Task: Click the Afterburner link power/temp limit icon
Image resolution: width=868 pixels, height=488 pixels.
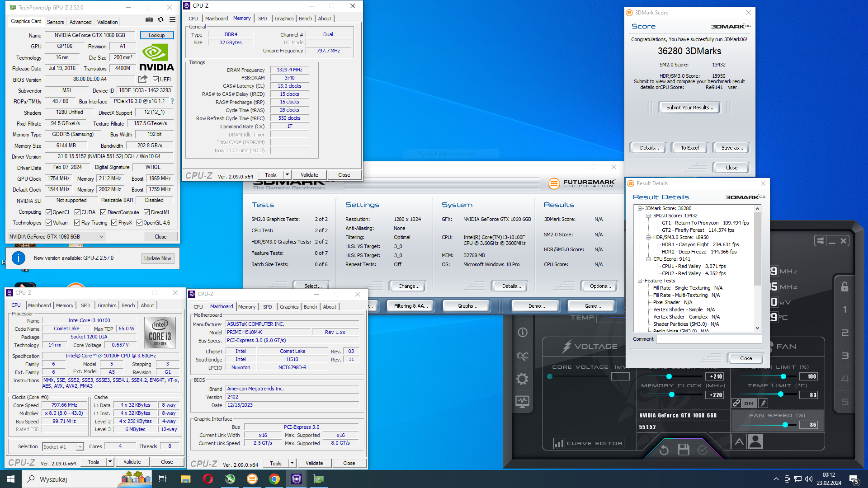Action: (x=736, y=403)
